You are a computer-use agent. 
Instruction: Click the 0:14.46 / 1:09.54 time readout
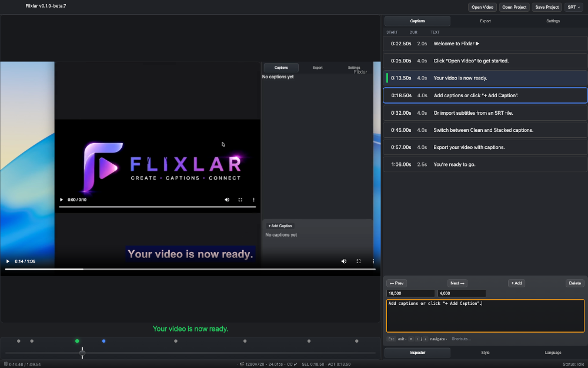tap(25, 364)
